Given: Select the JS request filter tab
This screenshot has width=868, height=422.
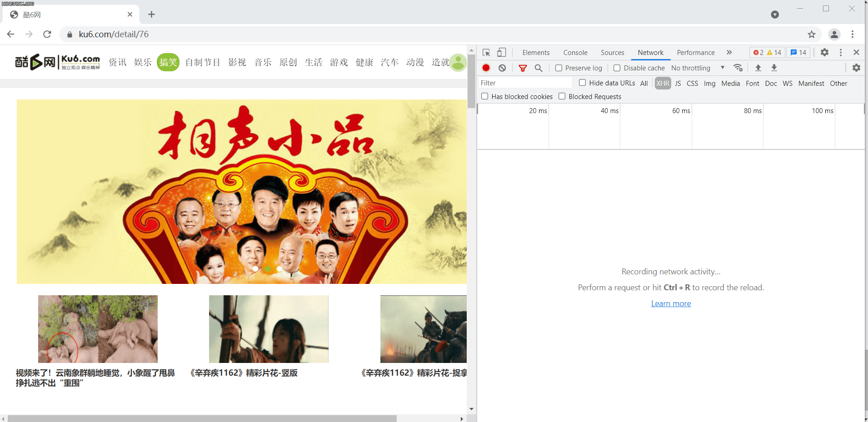Looking at the screenshot, I should tap(678, 83).
